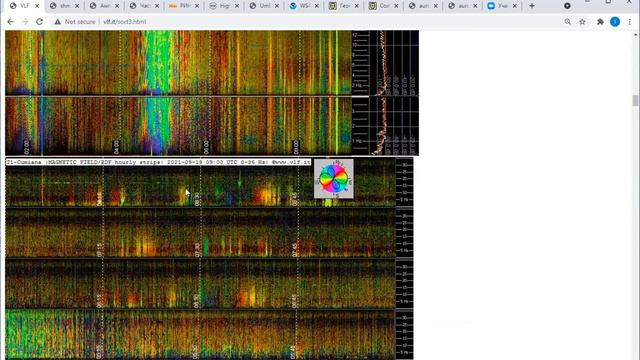The width and height of the screenshot is (640, 360).
Task: Close the PHY tab
Action: pyautogui.click(x=197, y=6)
